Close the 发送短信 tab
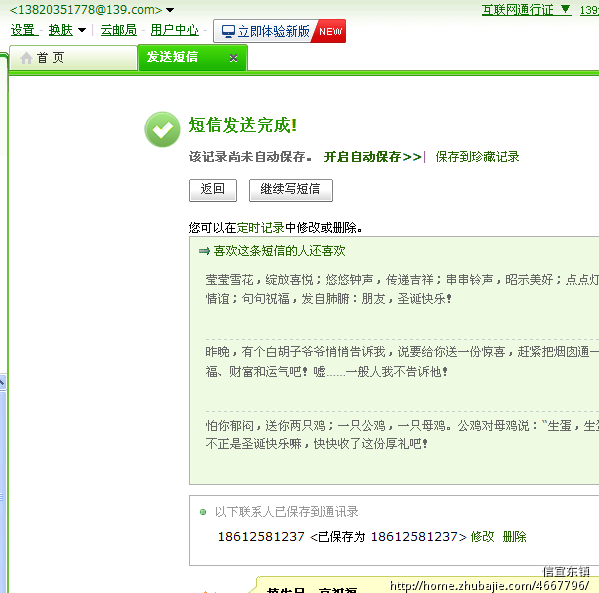Viewport: 599px width, 593px height. (x=233, y=58)
